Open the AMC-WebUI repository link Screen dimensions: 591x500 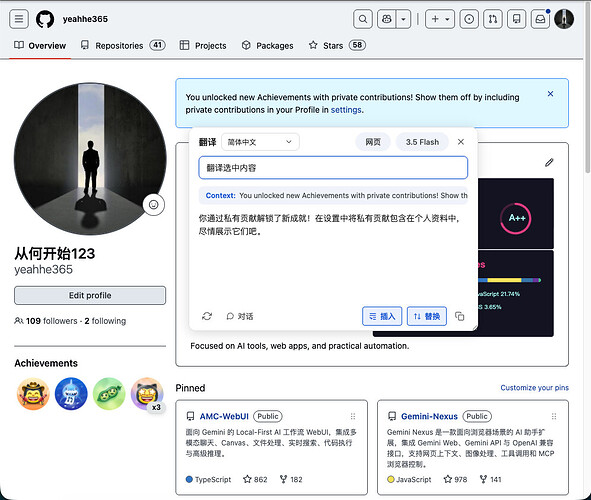(x=224, y=416)
